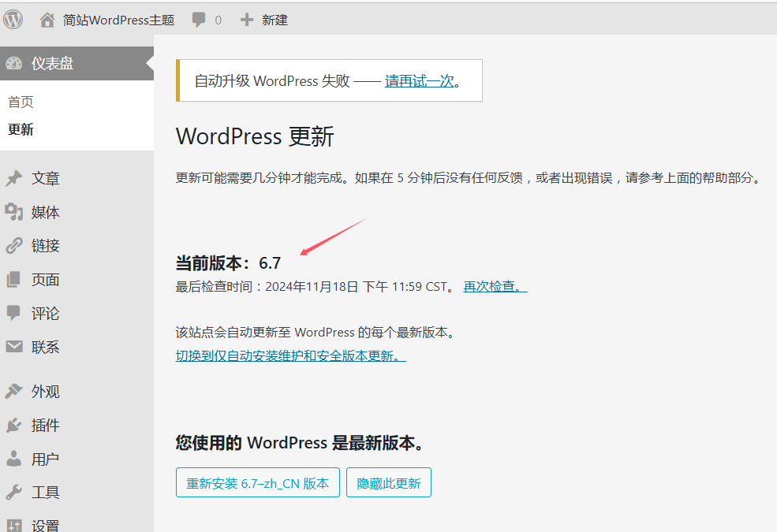Click the WordPress logo icon
777x532 pixels.
13,20
